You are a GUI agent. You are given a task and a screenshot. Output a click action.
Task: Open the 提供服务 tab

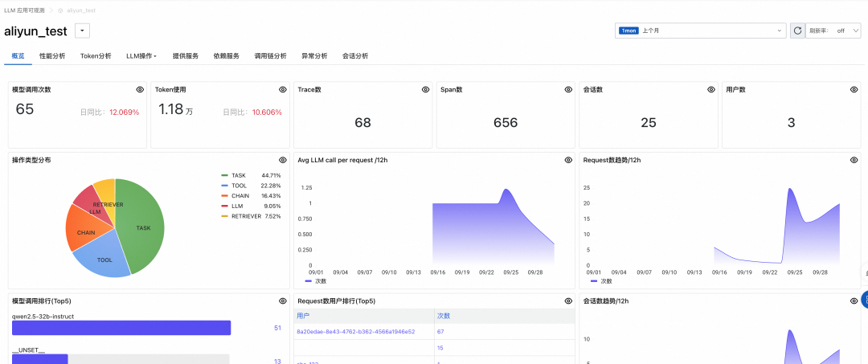tap(186, 56)
